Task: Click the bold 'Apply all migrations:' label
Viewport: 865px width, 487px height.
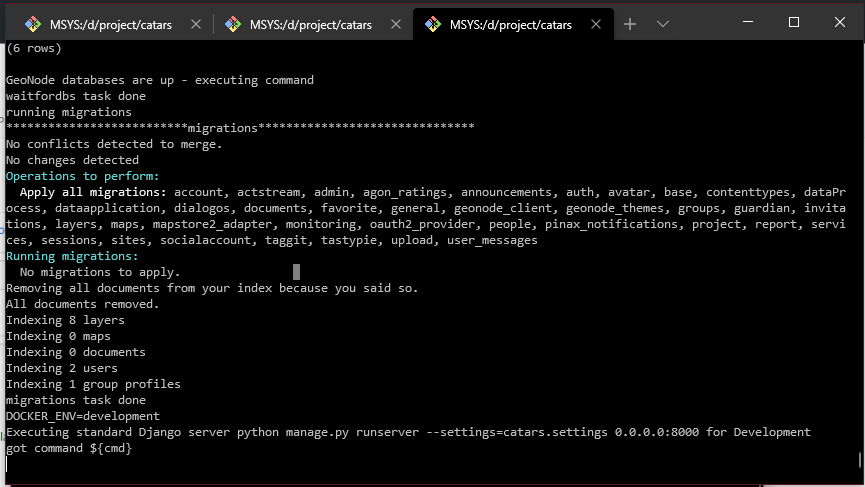Action: point(93,192)
